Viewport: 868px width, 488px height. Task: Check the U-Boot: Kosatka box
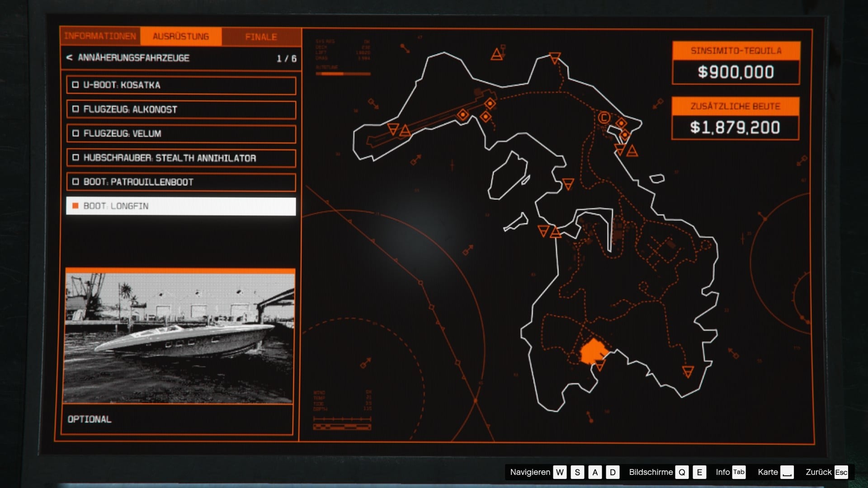point(75,85)
